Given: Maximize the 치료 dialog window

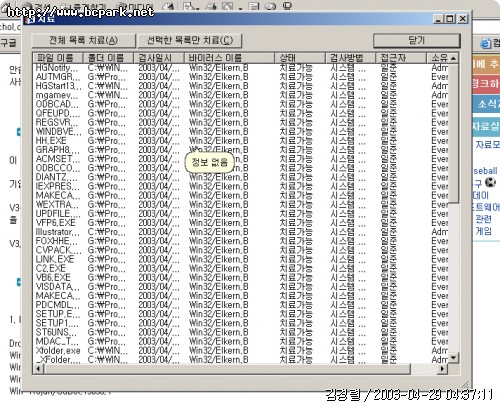Looking at the screenshot, I should click(x=450, y=19).
